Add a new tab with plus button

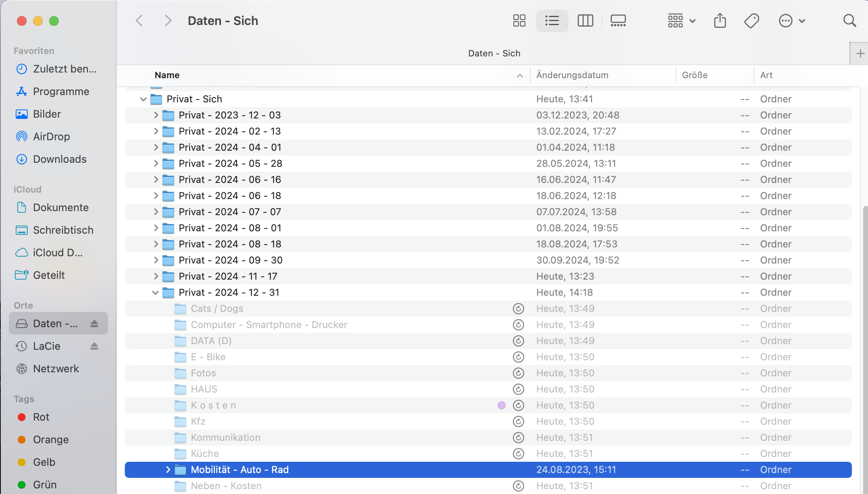(860, 53)
